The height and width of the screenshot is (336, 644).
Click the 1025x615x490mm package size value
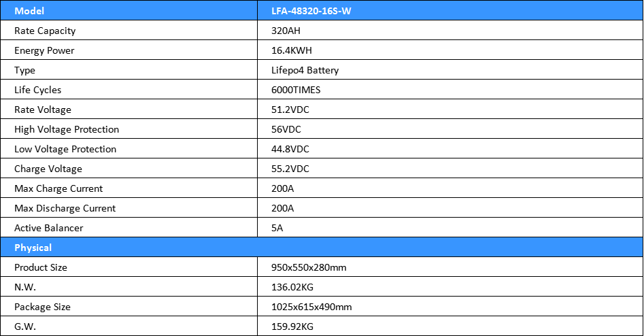coord(311,307)
